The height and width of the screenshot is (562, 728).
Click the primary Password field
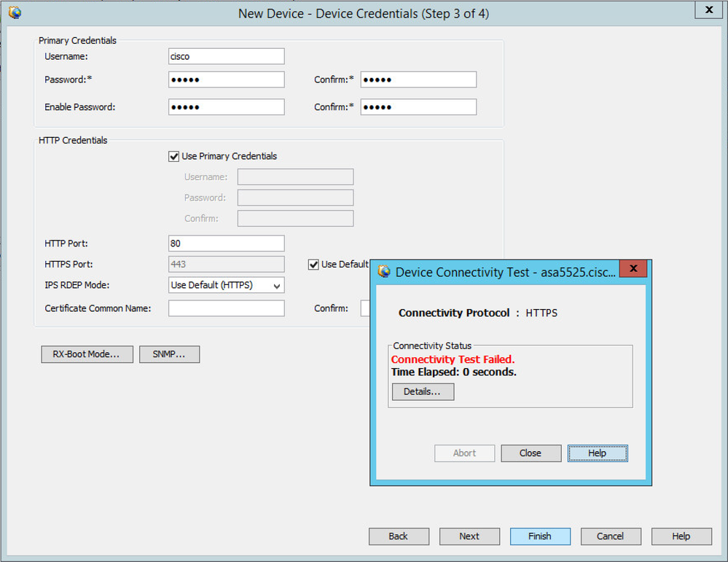point(227,79)
